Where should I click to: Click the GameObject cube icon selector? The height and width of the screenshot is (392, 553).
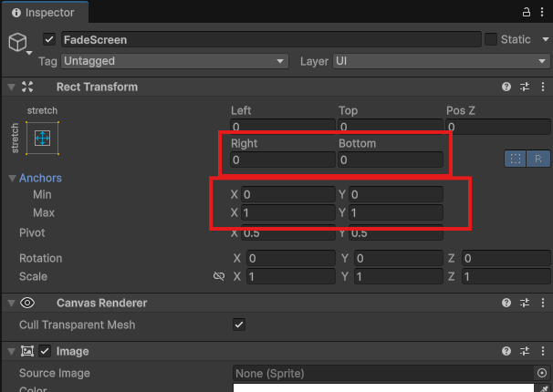[19, 44]
